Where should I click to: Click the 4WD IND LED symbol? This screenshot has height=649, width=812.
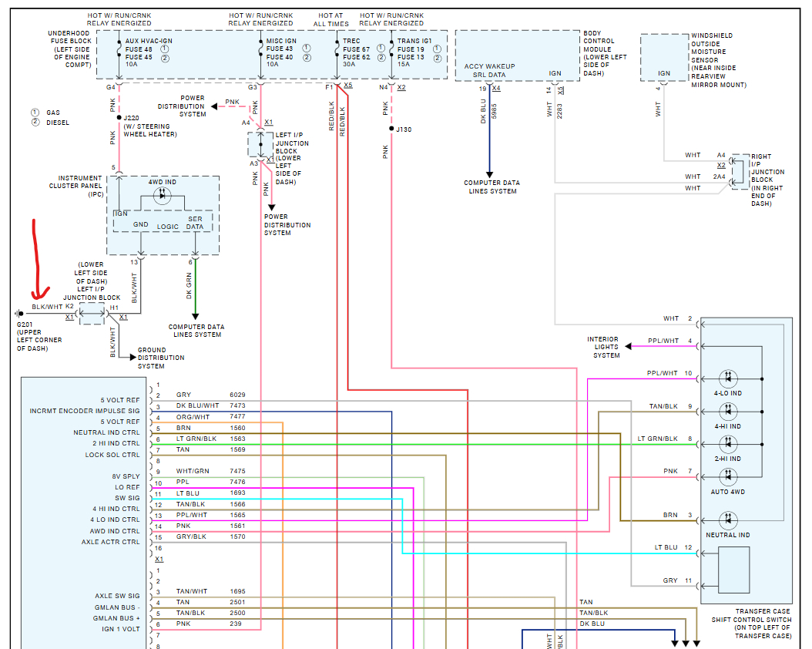point(162,196)
